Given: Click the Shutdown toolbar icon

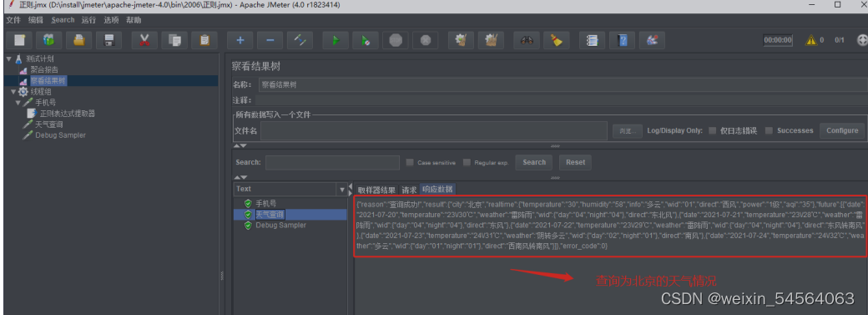Looking at the screenshot, I should click(x=425, y=40).
